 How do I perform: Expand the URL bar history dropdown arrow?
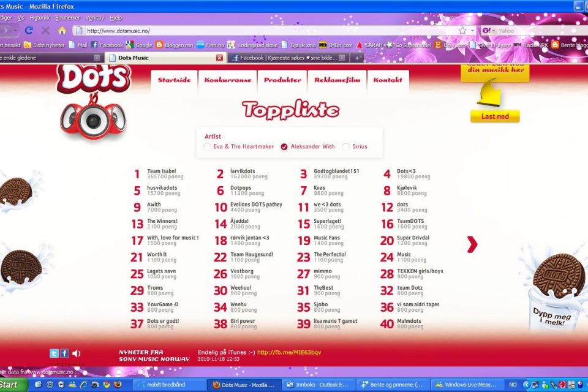click(473, 30)
